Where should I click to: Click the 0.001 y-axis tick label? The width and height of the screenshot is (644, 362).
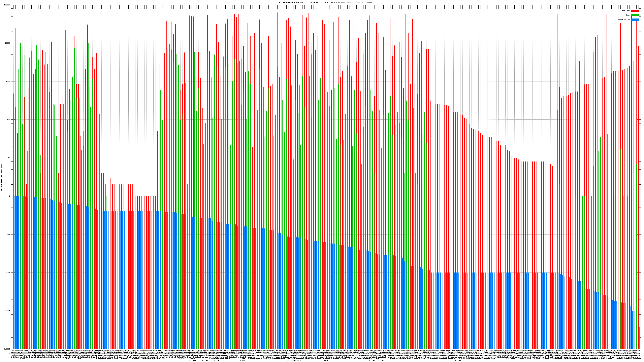pyautogui.click(x=8, y=311)
